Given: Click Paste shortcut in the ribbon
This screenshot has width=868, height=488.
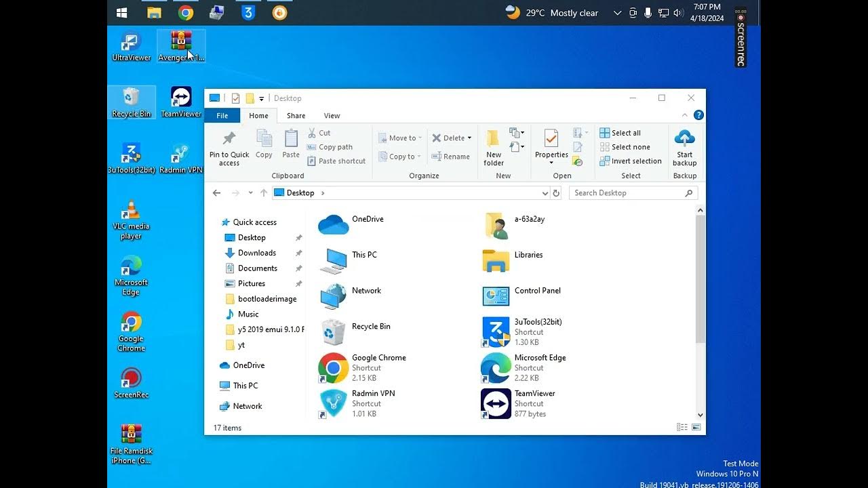Looking at the screenshot, I should pyautogui.click(x=336, y=161).
